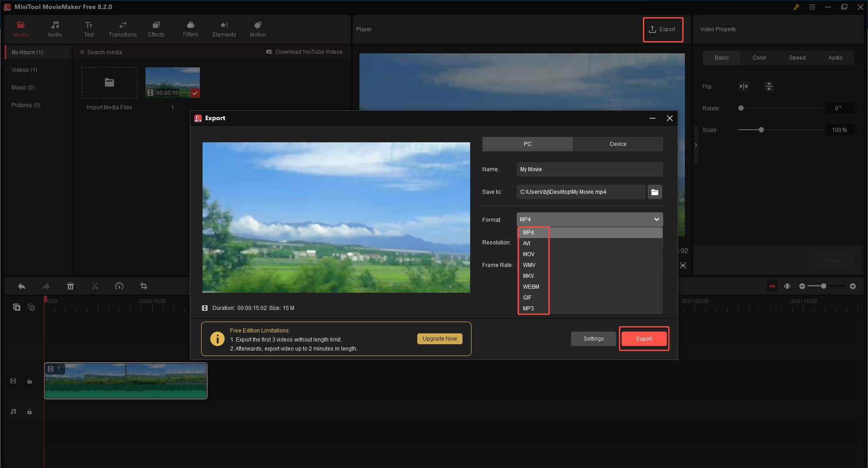Click the Settings button in Export dialog
Image resolution: width=868 pixels, height=468 pixels.
pos(593,339)
